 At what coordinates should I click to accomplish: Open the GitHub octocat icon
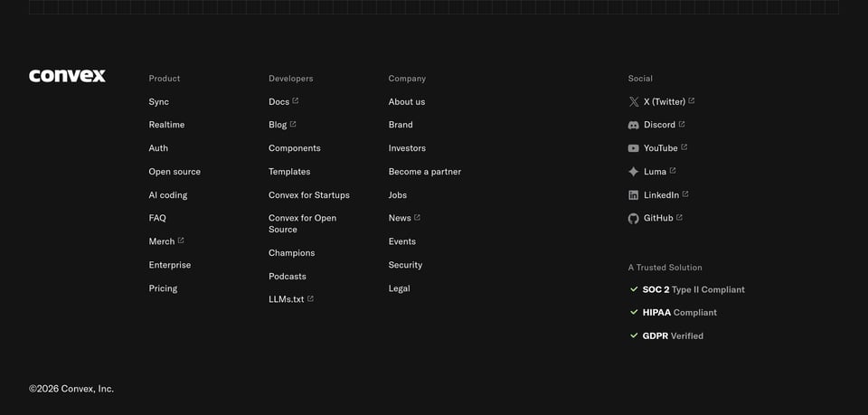(x=634, y=219)
